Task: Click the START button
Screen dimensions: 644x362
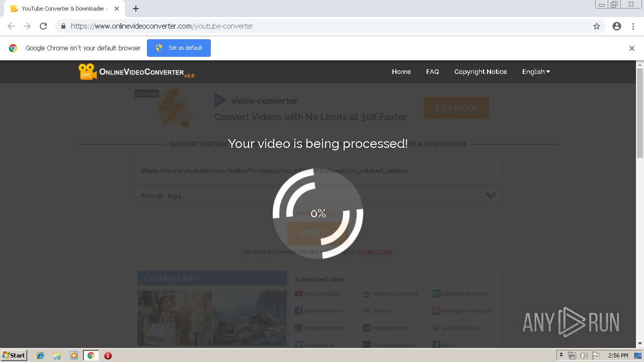Action: (318, 234)
